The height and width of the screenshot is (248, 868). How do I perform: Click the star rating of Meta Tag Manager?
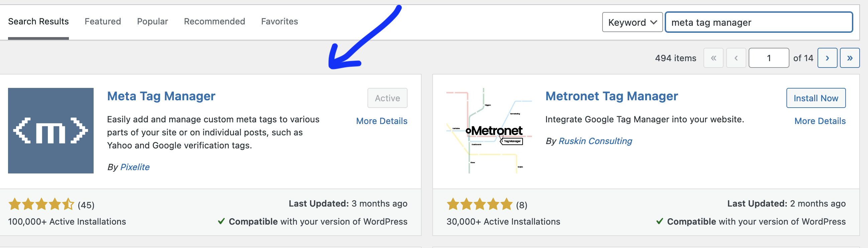click(x=41, y=204)
